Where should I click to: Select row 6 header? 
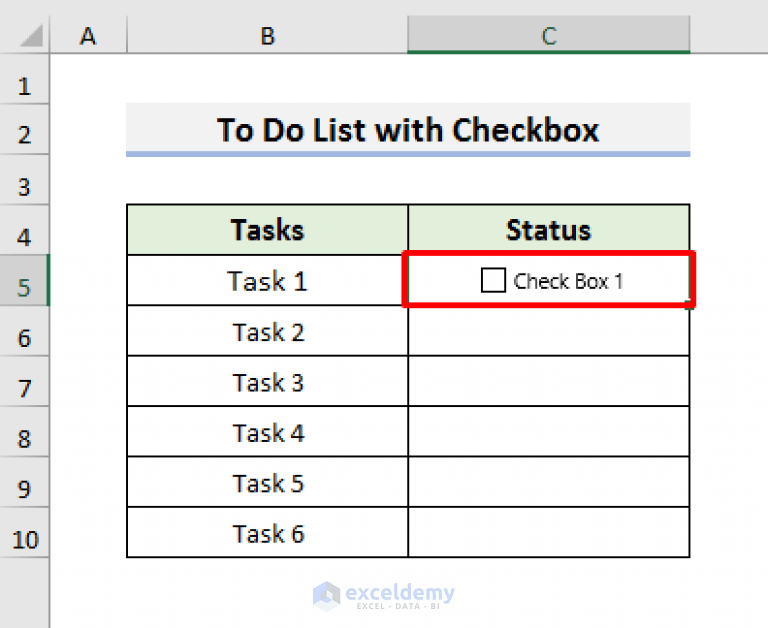pos(24,331)
